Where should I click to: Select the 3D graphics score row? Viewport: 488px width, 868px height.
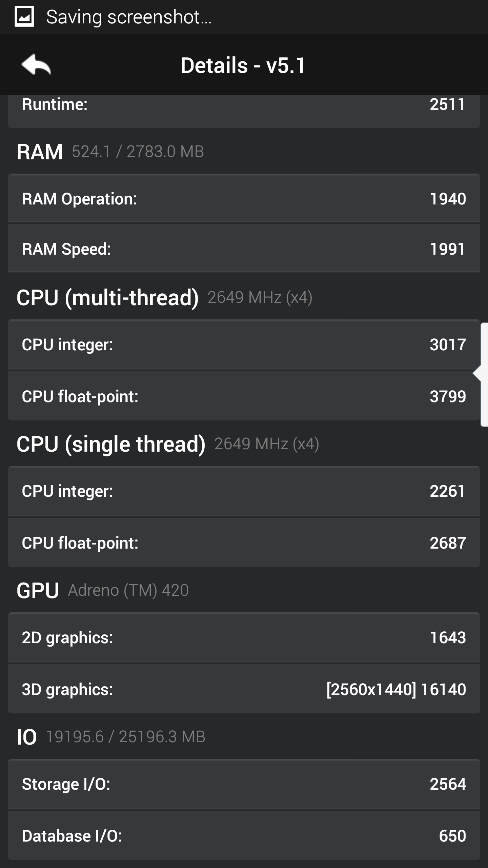coord(244,689)
